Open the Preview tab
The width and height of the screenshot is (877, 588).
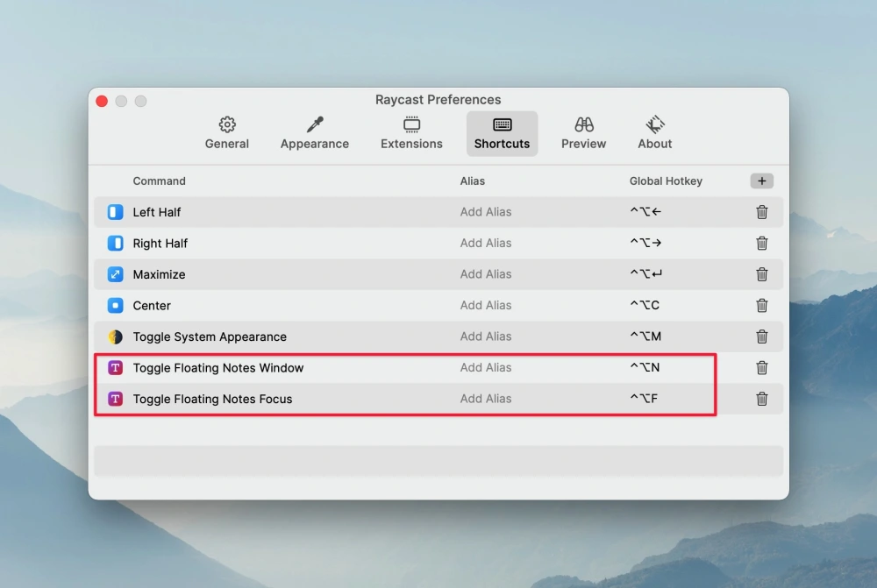click(x=583, y=133)
